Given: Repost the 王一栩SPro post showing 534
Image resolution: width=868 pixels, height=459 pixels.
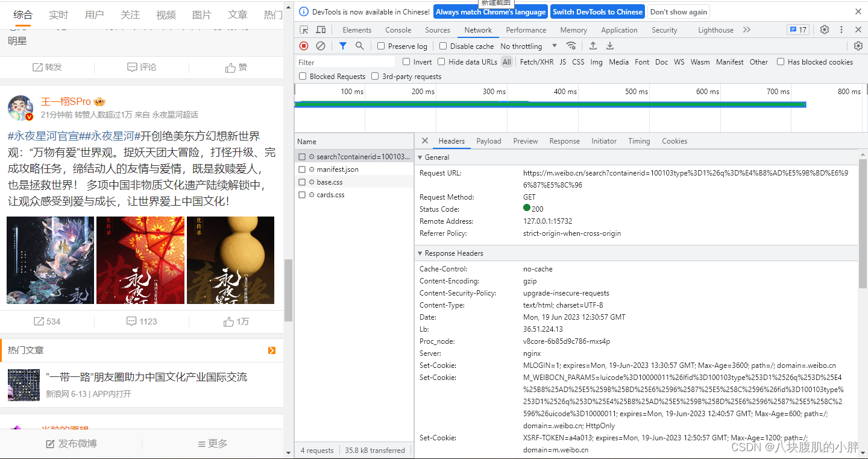Looking at the screenshot, I should [x=47, y=321].
